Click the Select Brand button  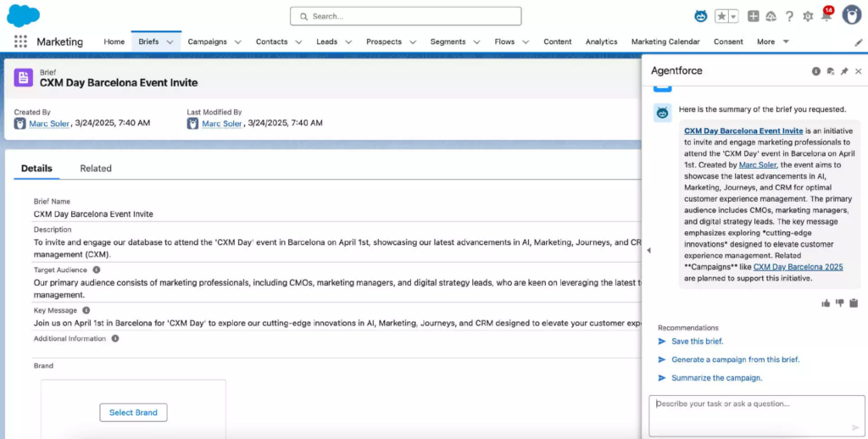point(133,413)
